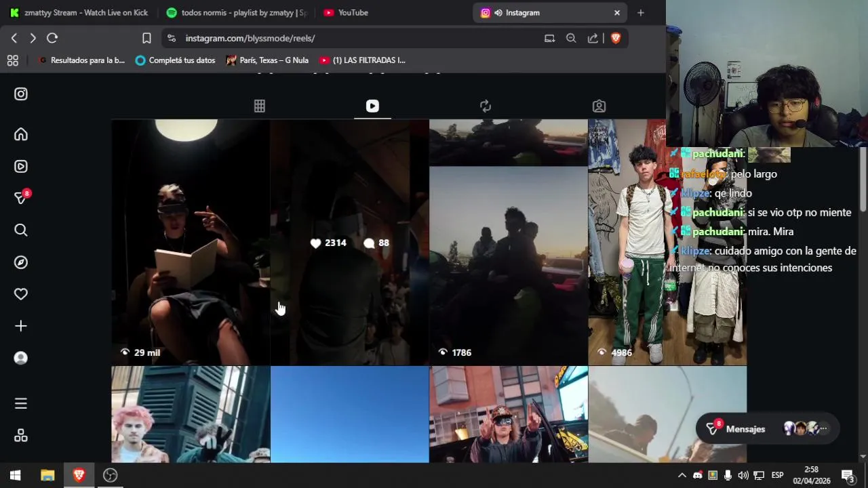Click the Create plus icon in the sidebar
Screen dimensions: 868x488
point(21,326)
